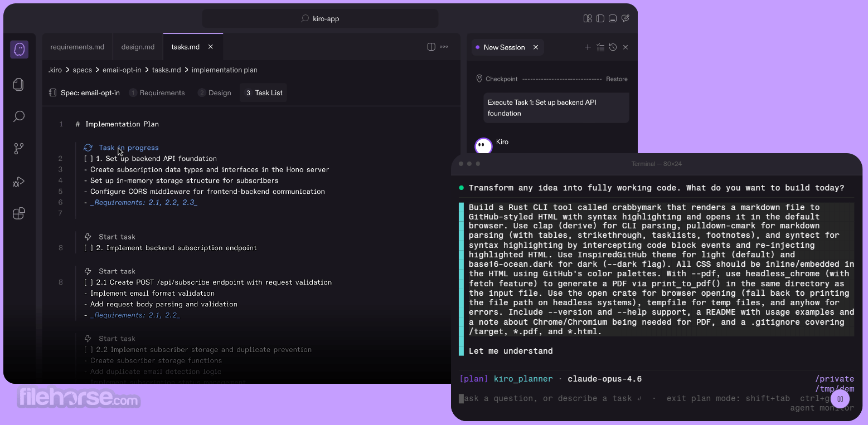Image resolution: width=868 pixels, height=425 pixels.
Task: Open the specs breadcrumb segment
Action: (83, 70)
